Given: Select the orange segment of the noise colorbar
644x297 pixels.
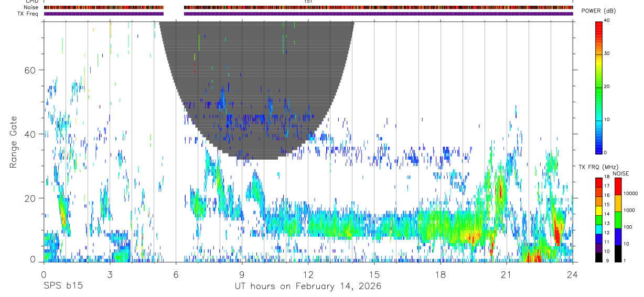Looking at the screenshot, I should point(618,203).
